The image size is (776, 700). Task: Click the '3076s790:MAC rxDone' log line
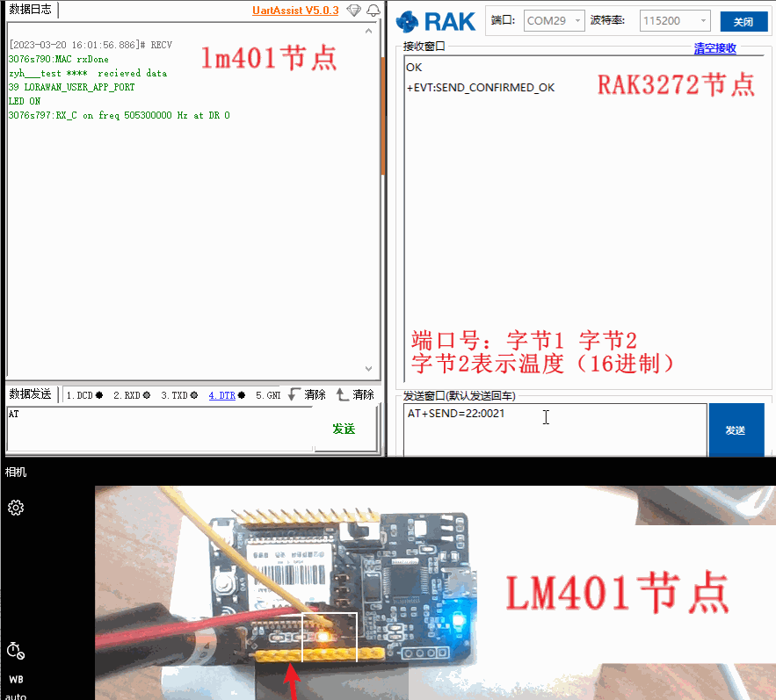point(58,59)
